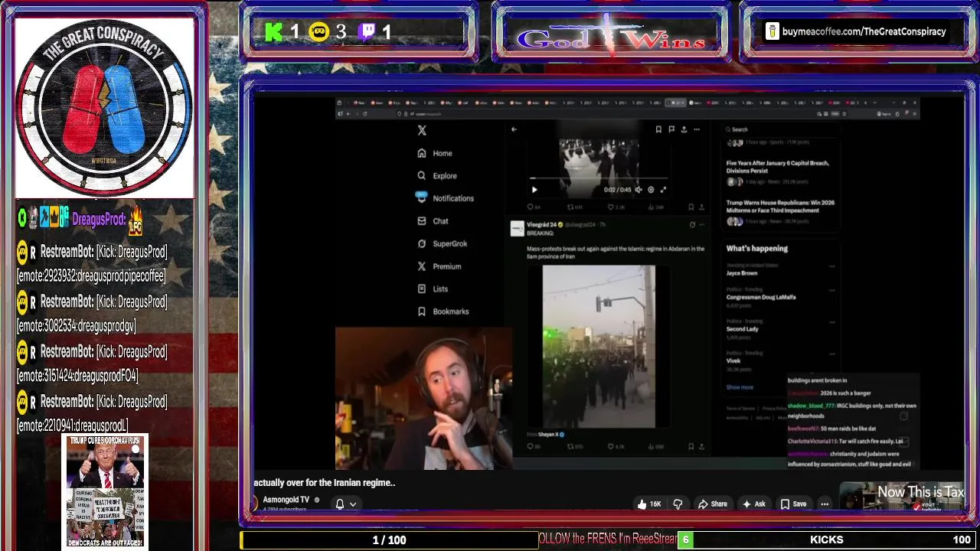Open more options for Jayce Brown trend
The image size is (980, 551).
[x=831, y=266]
